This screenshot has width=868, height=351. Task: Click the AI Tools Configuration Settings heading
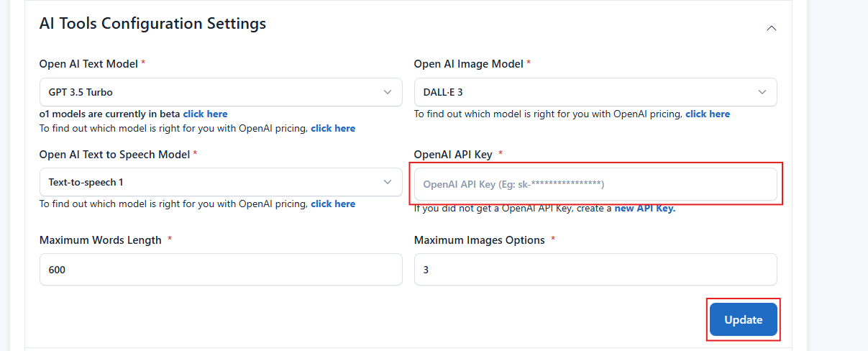(152, 24)
